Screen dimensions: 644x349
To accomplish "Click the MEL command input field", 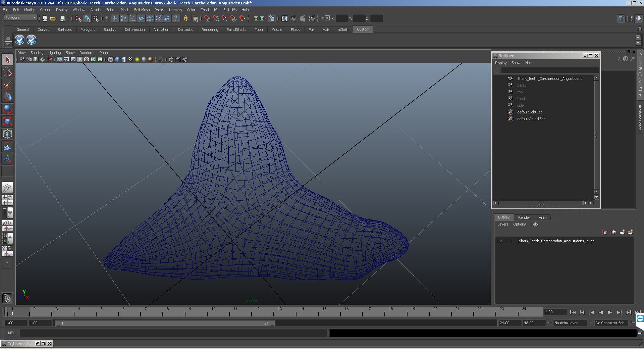I will coord(173,333).
